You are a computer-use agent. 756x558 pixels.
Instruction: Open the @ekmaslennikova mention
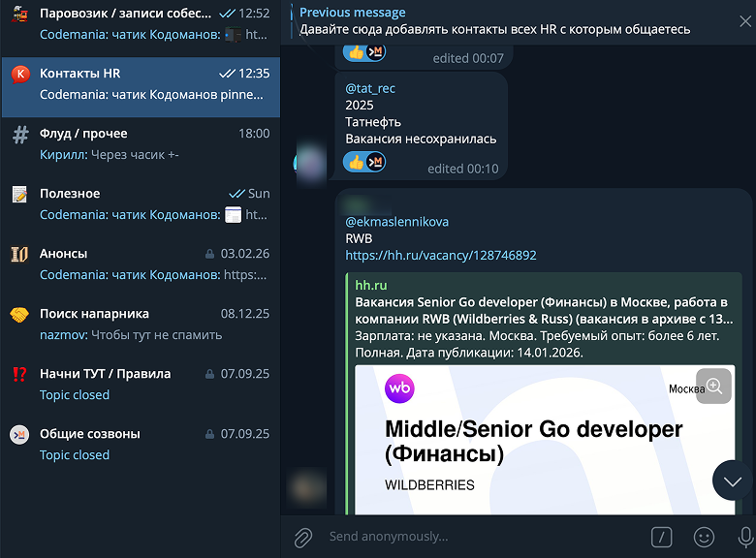(396, 222)
